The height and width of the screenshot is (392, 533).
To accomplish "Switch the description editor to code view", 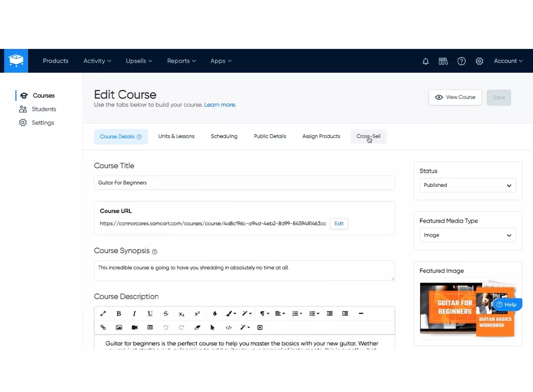I will coord(229,328).
